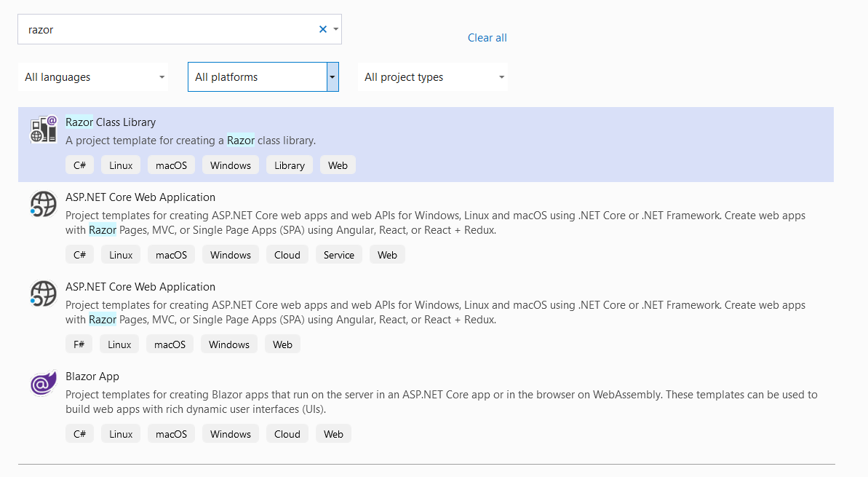Click the macOS tag under Razor Class Library
This screenshot has height=477, width=868.
pos(171,165)
